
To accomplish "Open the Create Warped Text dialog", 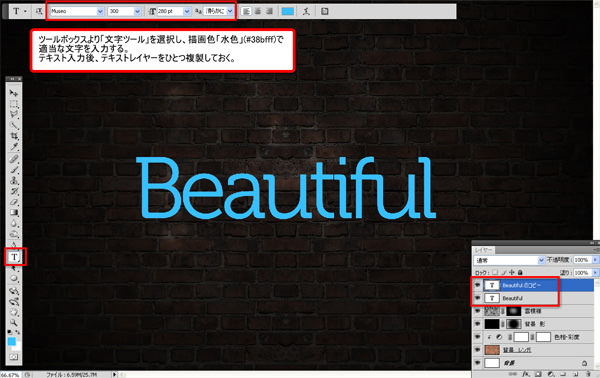I will click(306, 11).
